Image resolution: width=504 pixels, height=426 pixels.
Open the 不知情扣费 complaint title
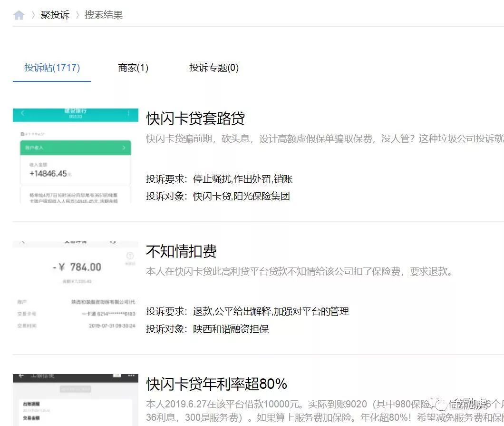coord(181,251)
